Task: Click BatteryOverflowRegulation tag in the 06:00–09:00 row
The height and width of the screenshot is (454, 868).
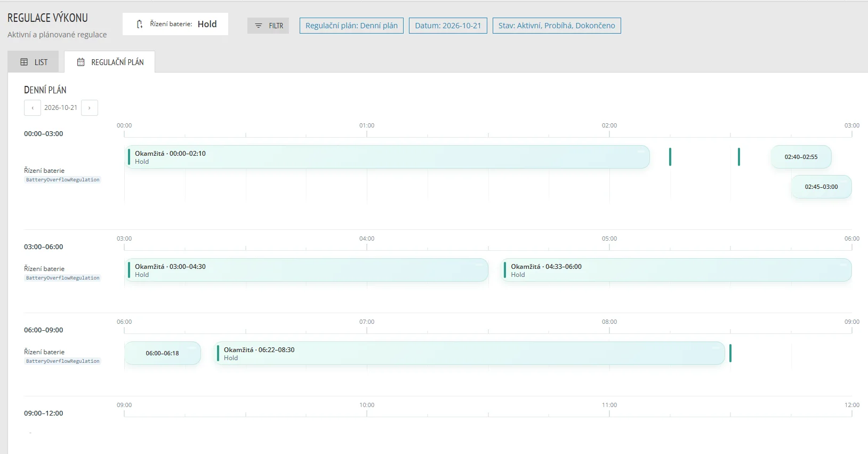Action: [63, 361]
